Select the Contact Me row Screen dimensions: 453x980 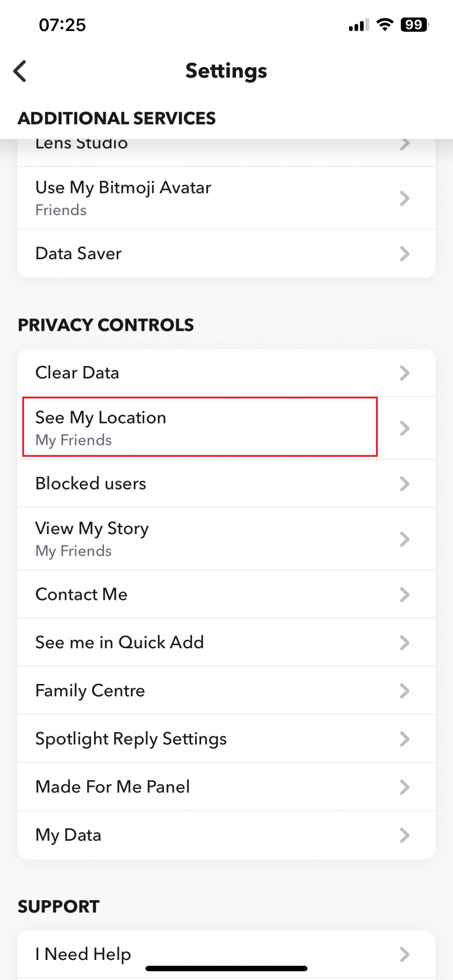pyautogui.click(x=226, y=594)
